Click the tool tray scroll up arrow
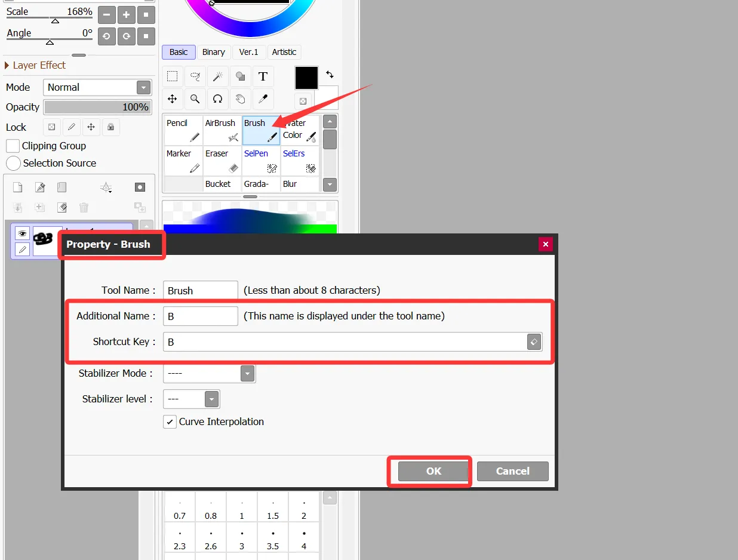 (x=330, y=122)
